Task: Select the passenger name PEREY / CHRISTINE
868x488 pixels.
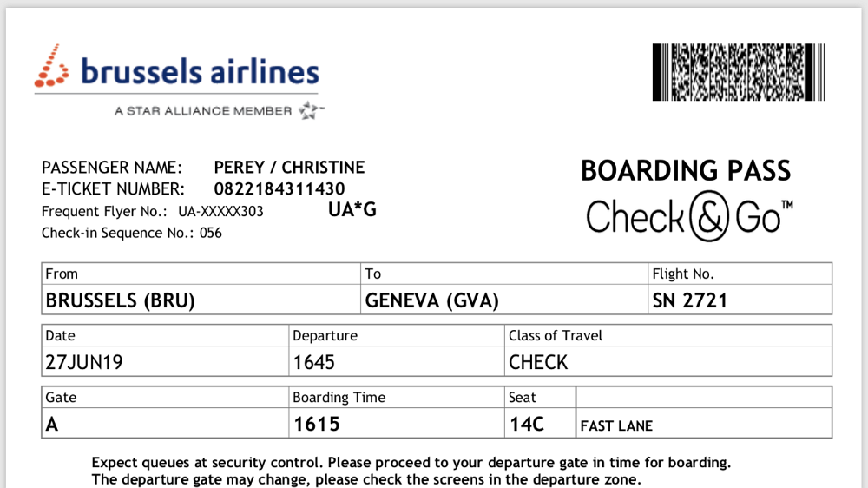Action: pyautogui.click(x=289, y=168)
